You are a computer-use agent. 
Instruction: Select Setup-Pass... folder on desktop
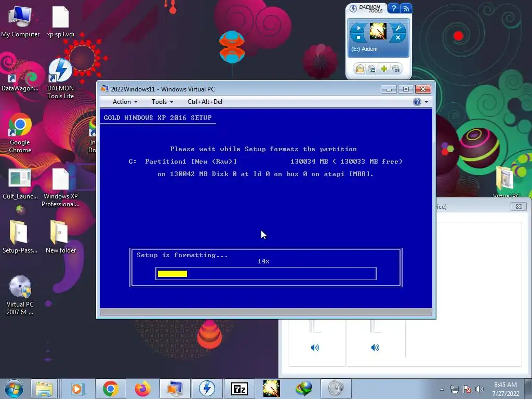[x=20, y=237]
